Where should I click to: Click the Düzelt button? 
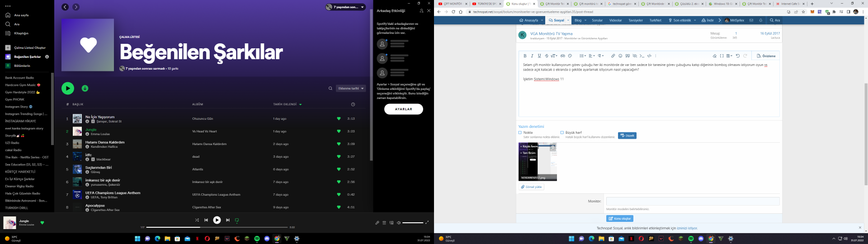click(627, 136)
